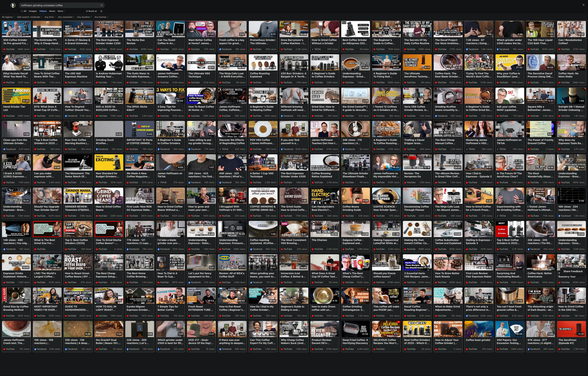Click the Decolonising Coffee Through Flavour thumbnail
Image resolution: width=588 pixels, height=376 pixels.
point(417,195)
